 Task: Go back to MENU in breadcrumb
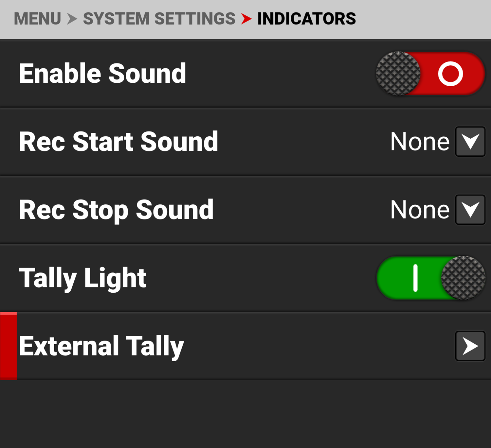[37, 19]
